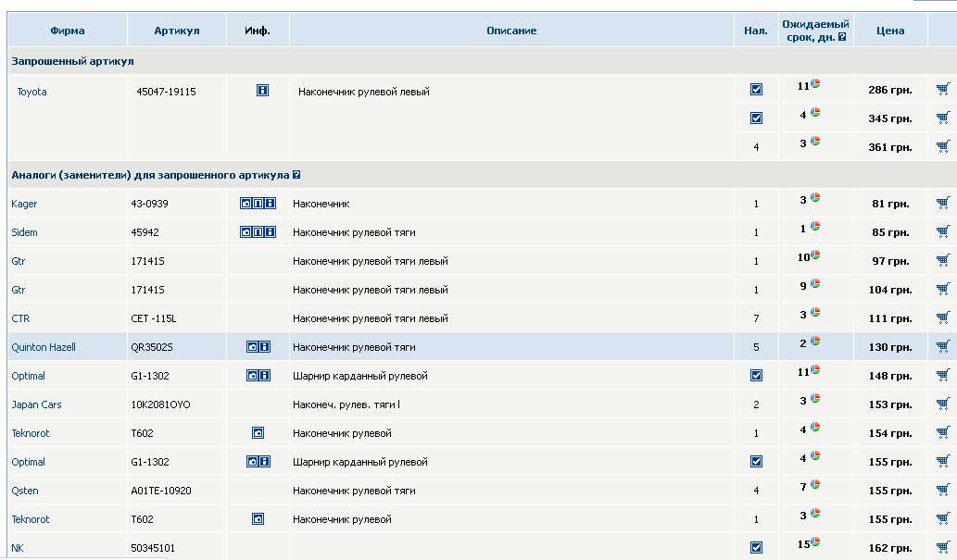Click the availability checkmark in NK row

pyautogui.click(x=756, y=547)
